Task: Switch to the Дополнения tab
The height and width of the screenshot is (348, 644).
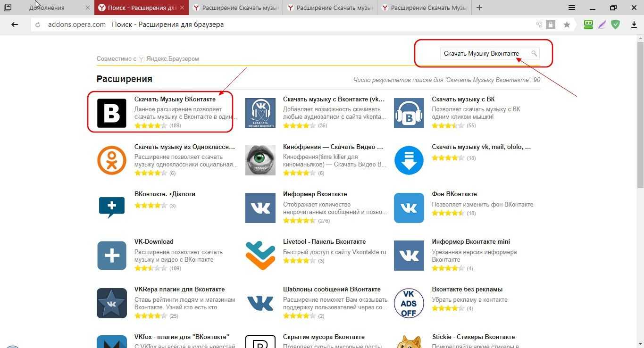Action: coord(47,8)
